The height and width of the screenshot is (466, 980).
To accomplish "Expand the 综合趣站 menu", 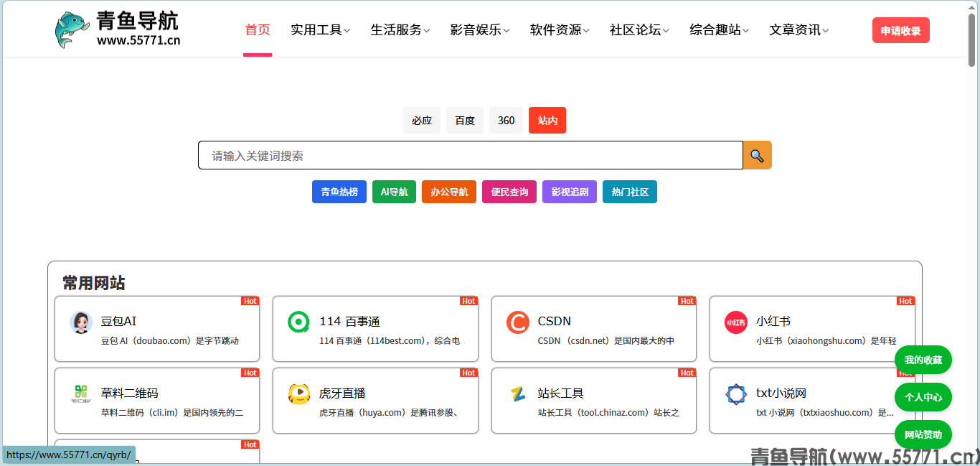I will coord(720,29).
